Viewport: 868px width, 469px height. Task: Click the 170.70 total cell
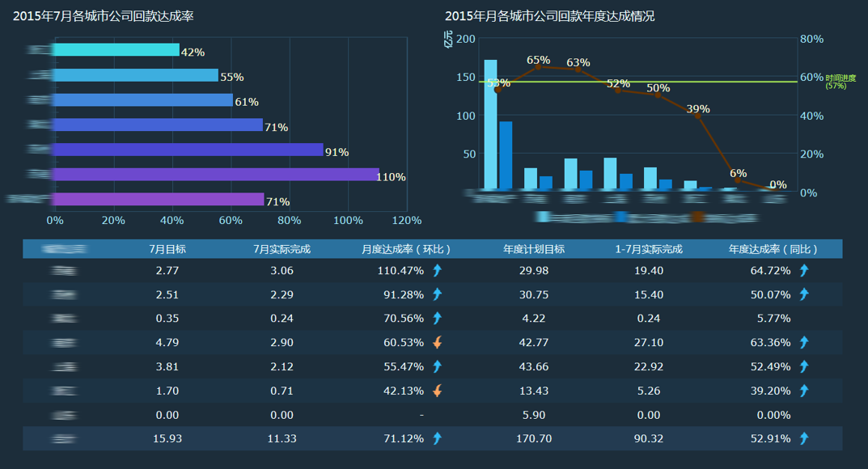(x=534, y=438)
